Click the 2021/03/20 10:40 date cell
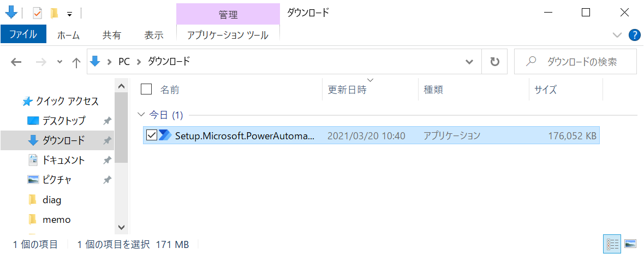Image resolution: width=644 pixels, height=254 pixels. [366, 135]
